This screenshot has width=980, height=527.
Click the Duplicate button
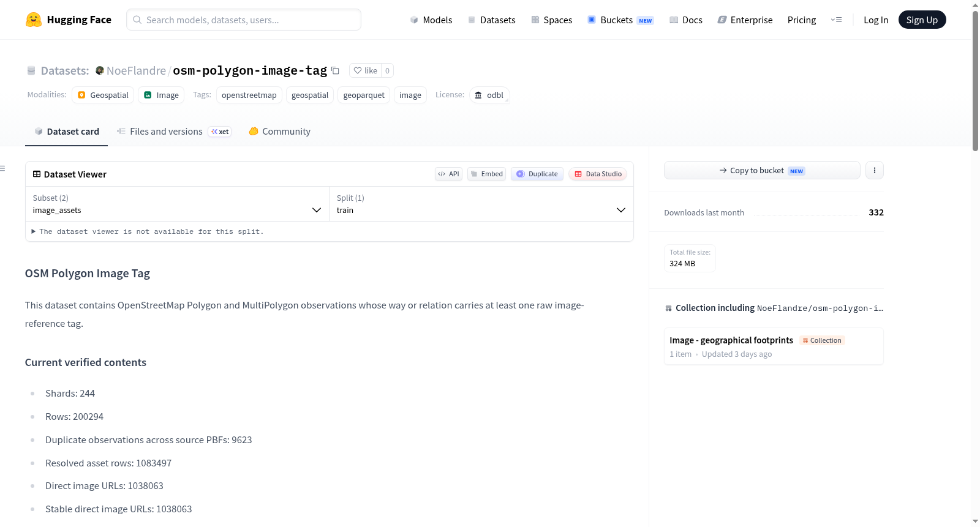537,174
